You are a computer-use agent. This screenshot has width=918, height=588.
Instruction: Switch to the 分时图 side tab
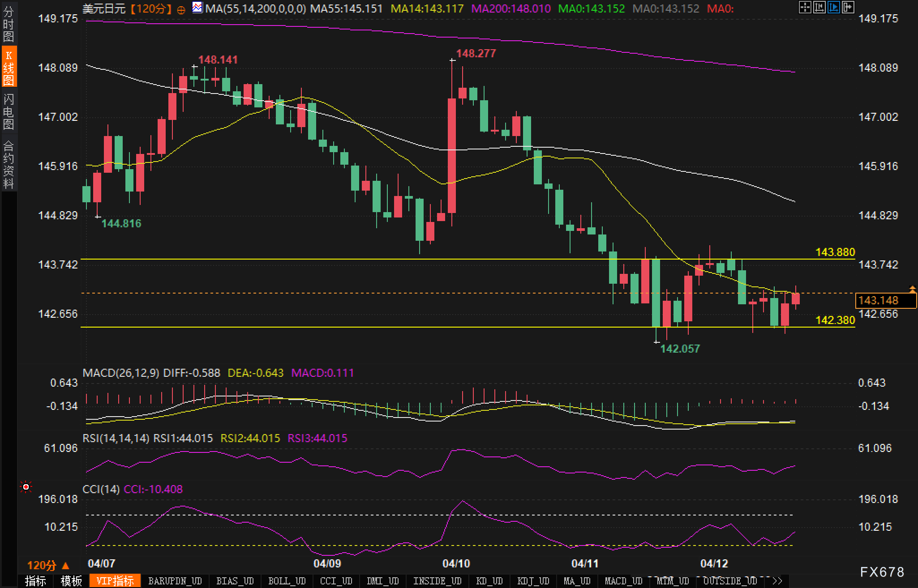9,22
